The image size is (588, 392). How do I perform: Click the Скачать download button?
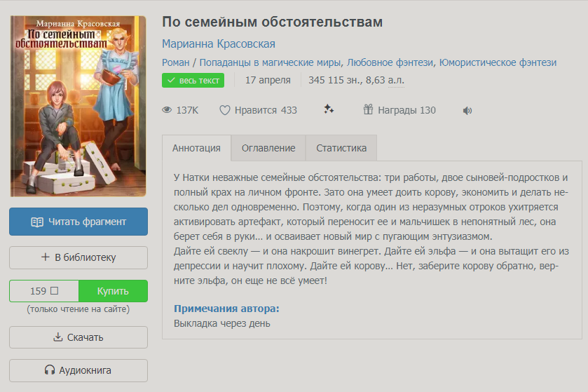(78, 337)
